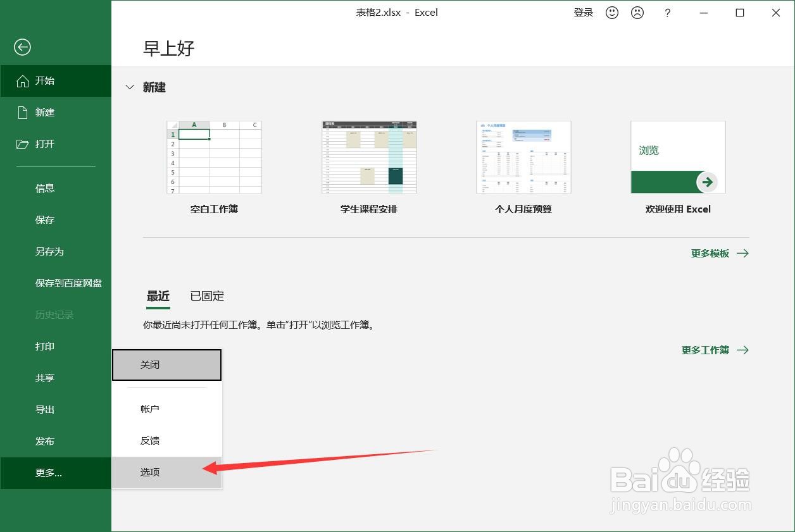Click the back arrow to return to the workbook
The height and width of the screenshot is (532, 795).
(x=22, y=47)
